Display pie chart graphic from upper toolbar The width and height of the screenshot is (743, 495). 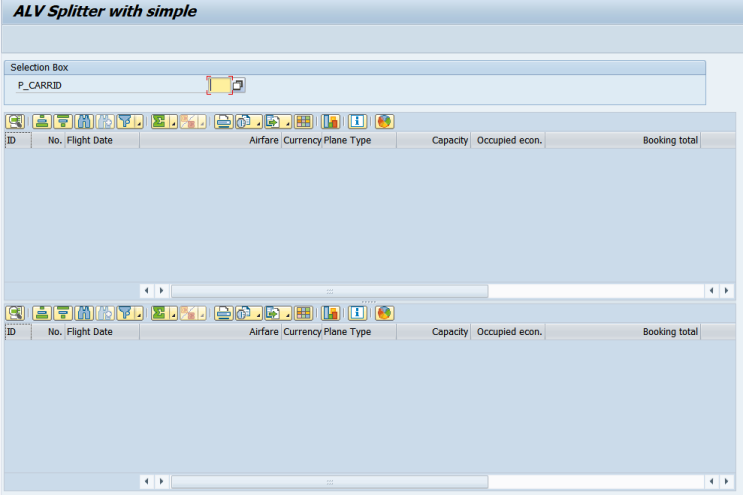click(x=384, y=122)
